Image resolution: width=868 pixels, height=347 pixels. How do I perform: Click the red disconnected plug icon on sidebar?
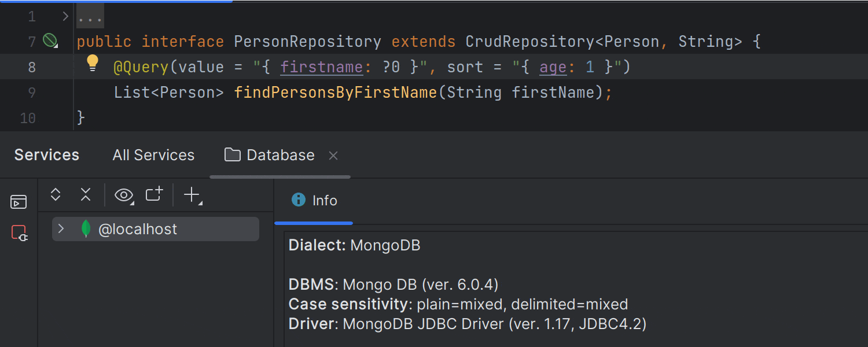click(x=18, y=232)
